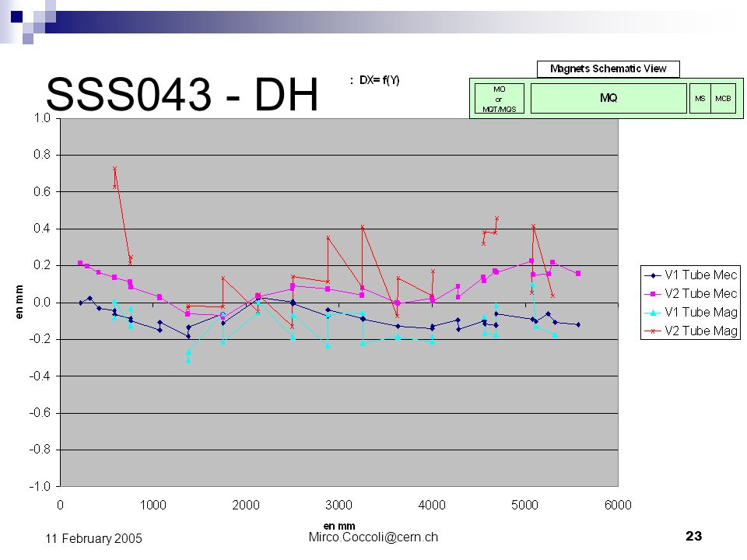Click the x-axis label 1000

[153, 505]
